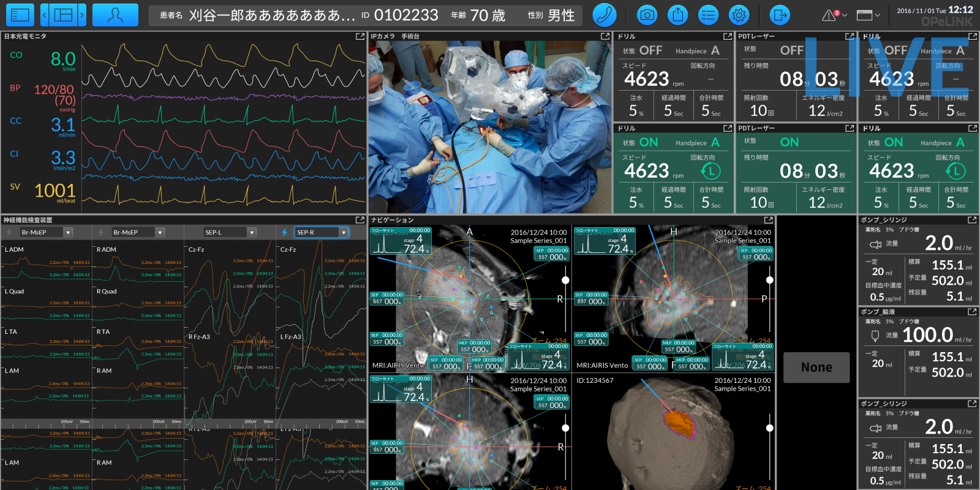Open settings gear icon

point(739,15)
